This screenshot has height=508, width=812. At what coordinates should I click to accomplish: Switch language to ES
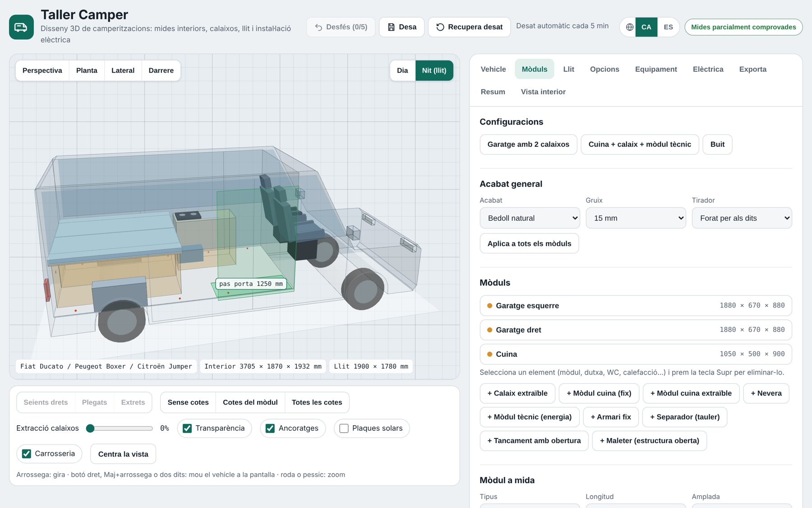pyautogui.click(x=668, y=27)
